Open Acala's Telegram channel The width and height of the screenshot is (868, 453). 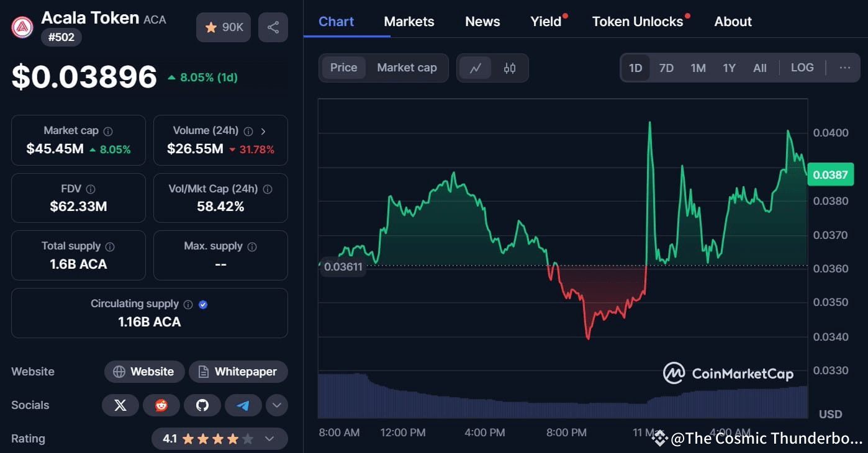click(x=243, y=405)
